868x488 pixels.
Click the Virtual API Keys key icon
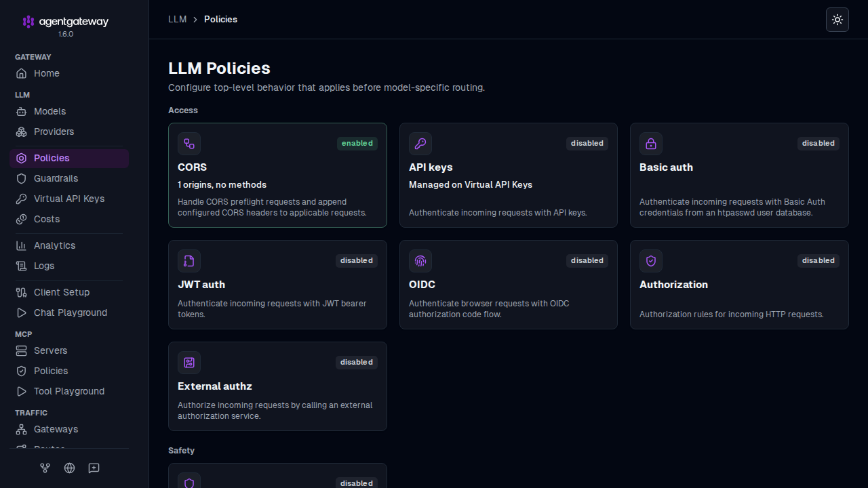coord(21,199)
